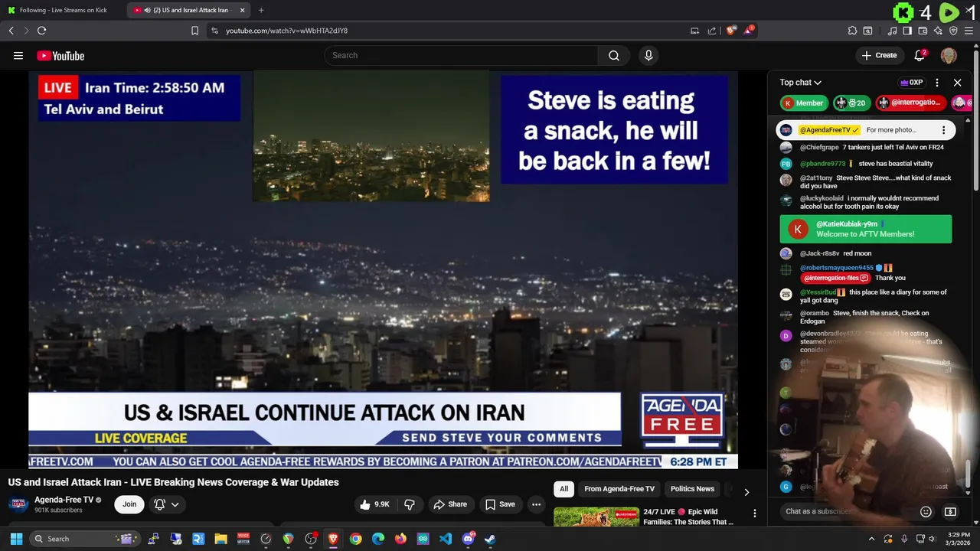
Task: Open Epic Wild Families video thumbnail
Action: (596, 517)
